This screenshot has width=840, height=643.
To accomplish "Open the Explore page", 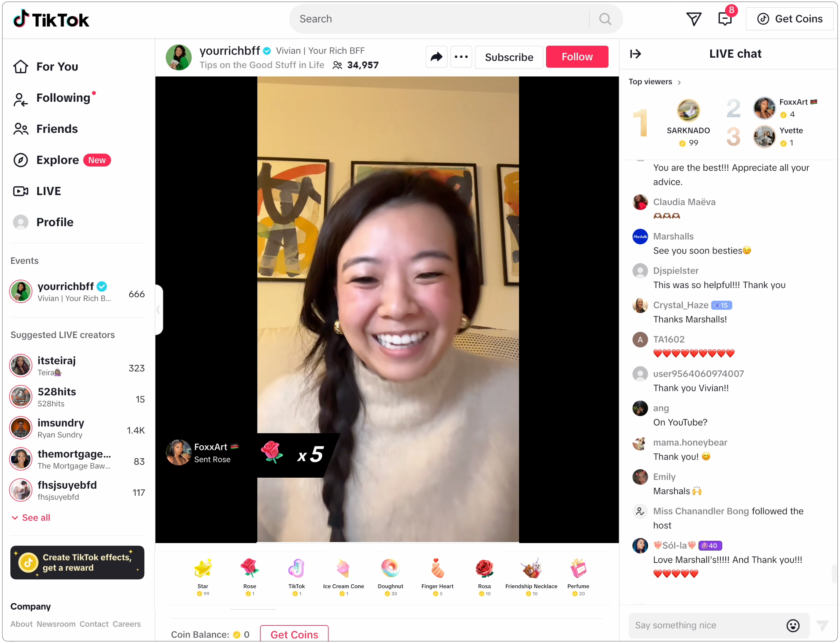I will point(57,160).
